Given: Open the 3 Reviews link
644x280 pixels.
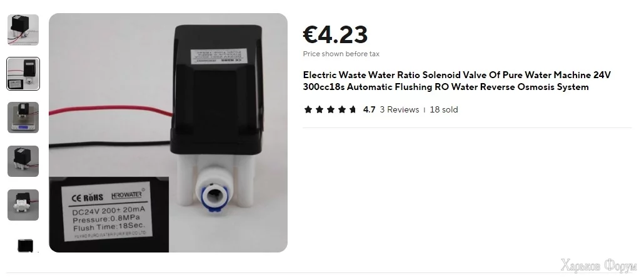Looking at the screenshot, I should coord(399,109).
